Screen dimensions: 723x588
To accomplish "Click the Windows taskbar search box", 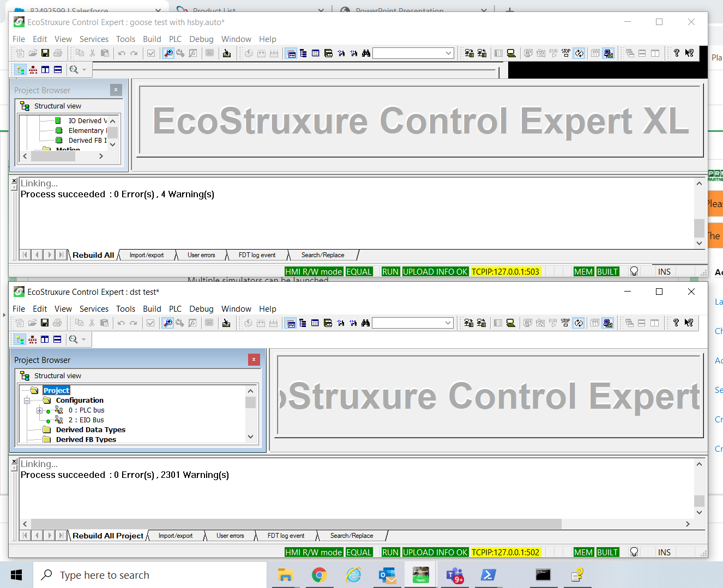I will pyautogui.click(x=150, y=575).
